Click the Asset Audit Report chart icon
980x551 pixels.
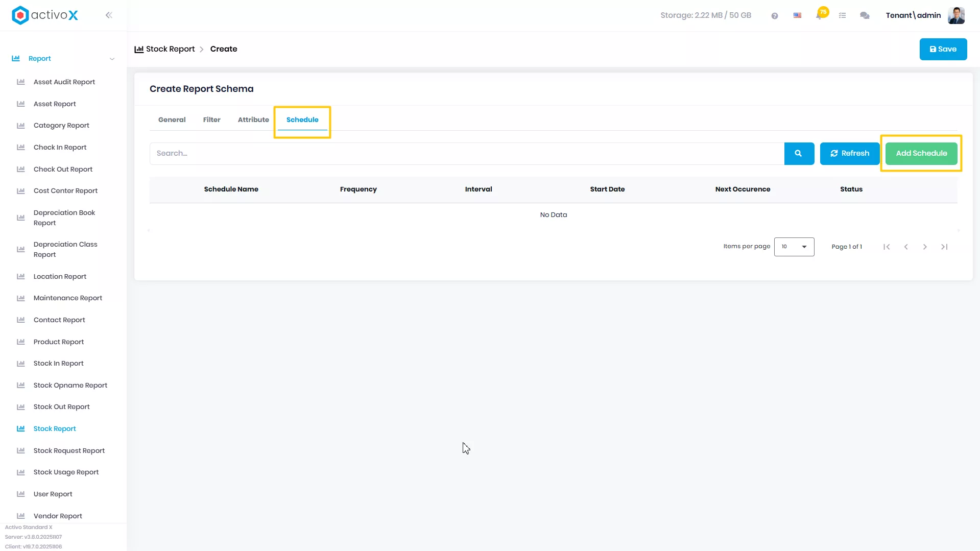pos(21,82)
